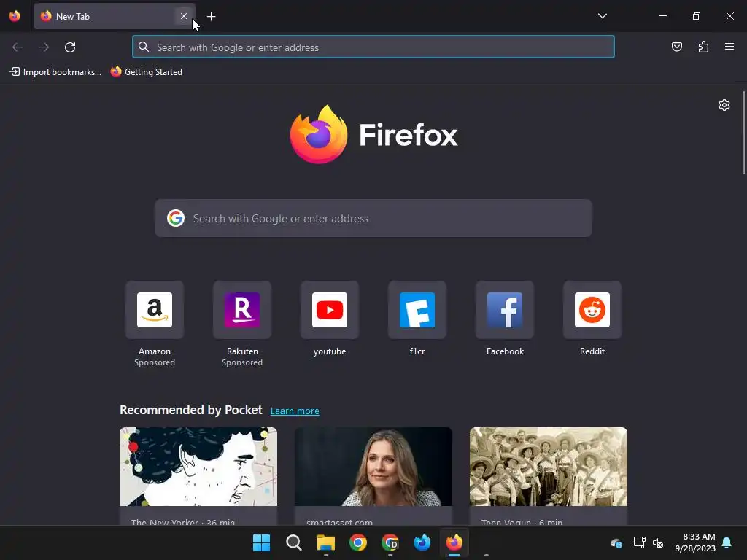Open File Explorer from the taskbar
The image size is (747, 560).
click(x=326, y=542)
